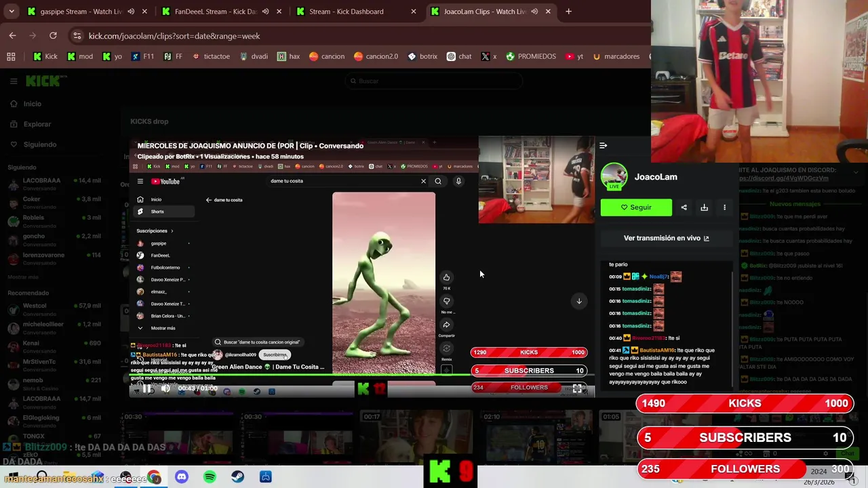Open the mod bookmark

pyautogui.click(x=80, y=57)
